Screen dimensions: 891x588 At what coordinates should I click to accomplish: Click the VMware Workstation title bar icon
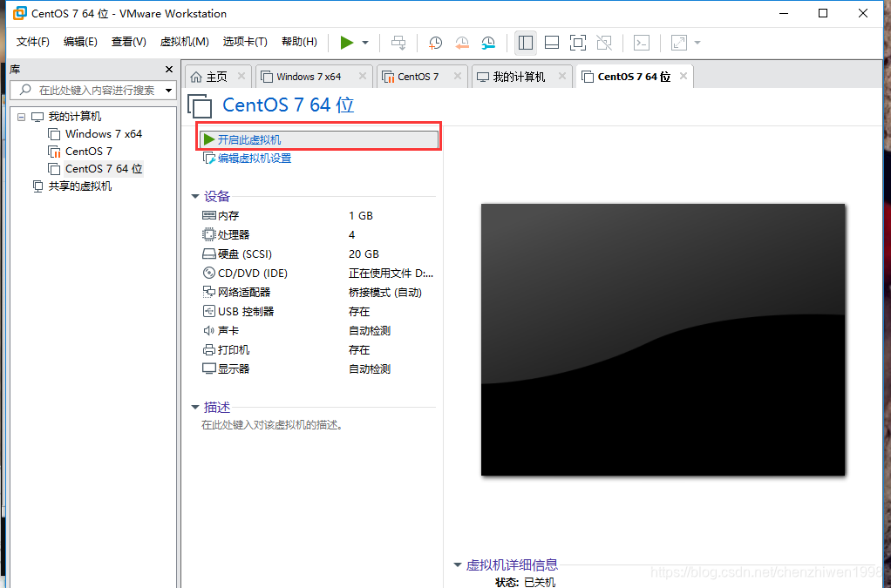pos(20,13)
